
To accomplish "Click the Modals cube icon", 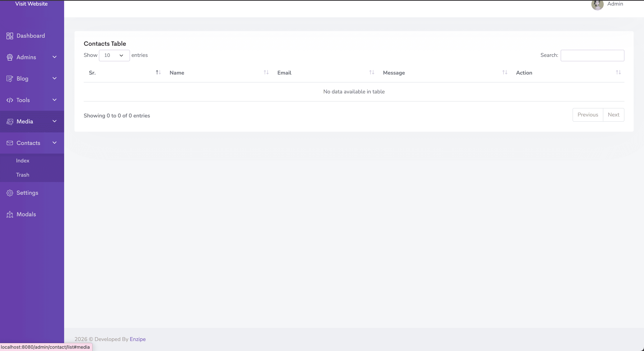I will (x=10, y=215).
